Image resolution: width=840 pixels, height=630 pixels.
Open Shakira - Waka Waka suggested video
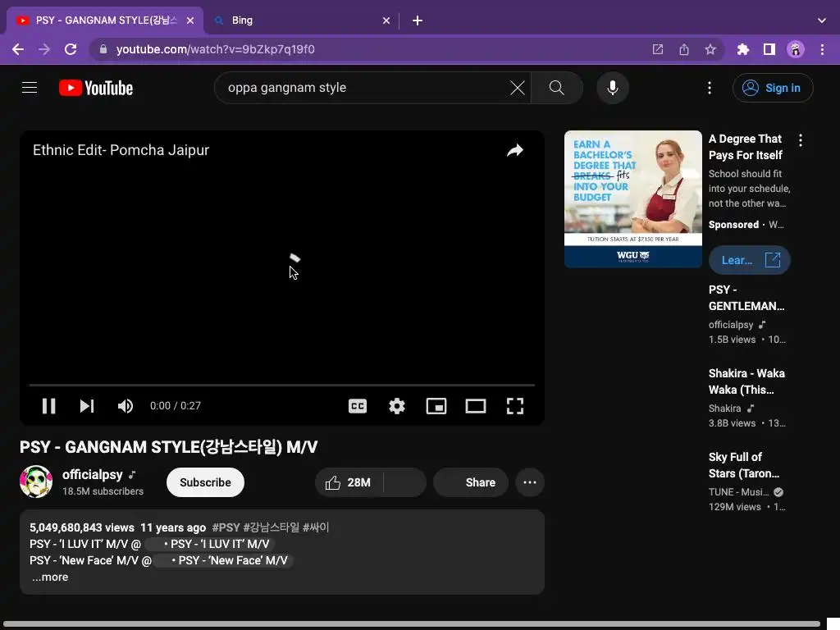(x=746, y=381)
